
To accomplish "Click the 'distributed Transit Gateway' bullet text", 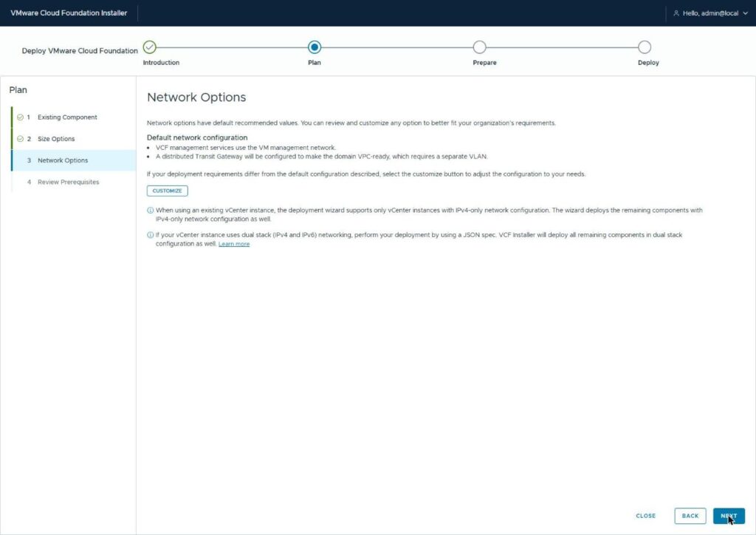I will (322, 157).
